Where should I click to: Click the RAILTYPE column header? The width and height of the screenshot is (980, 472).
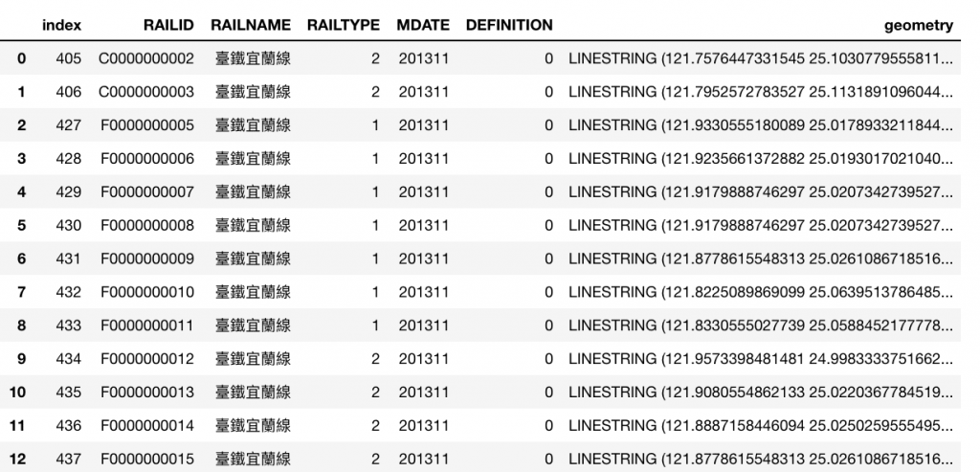[344, 25]
